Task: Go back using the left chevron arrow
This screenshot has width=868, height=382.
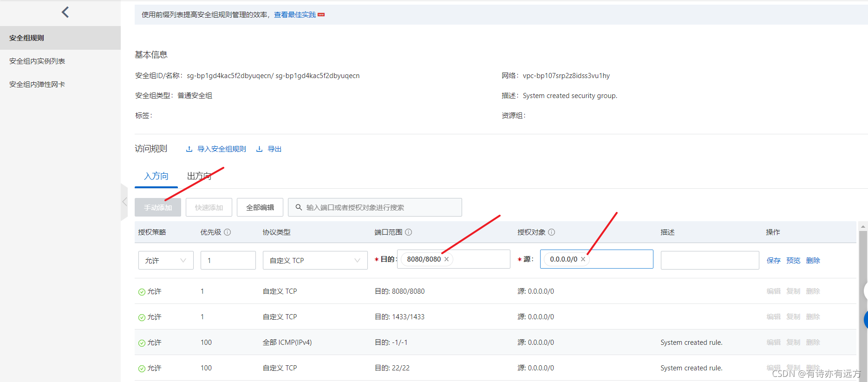Action: 65,12
